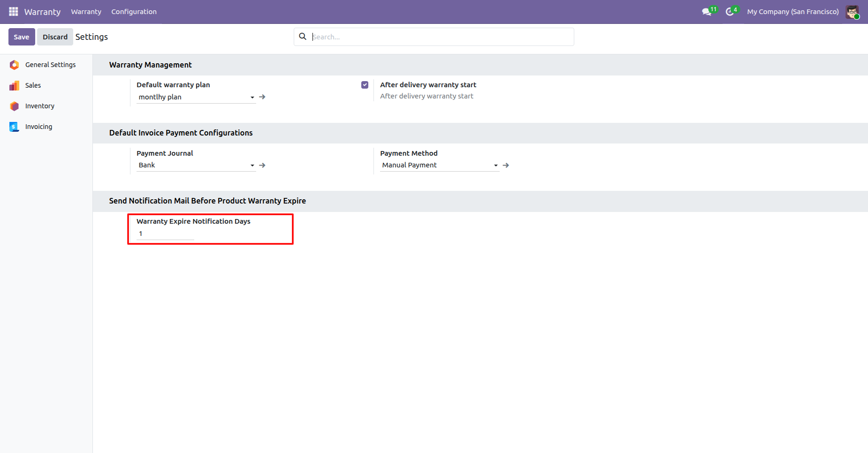
Task: Uncheck After delivery warranty start checkbox
Action: coord(365,85)
